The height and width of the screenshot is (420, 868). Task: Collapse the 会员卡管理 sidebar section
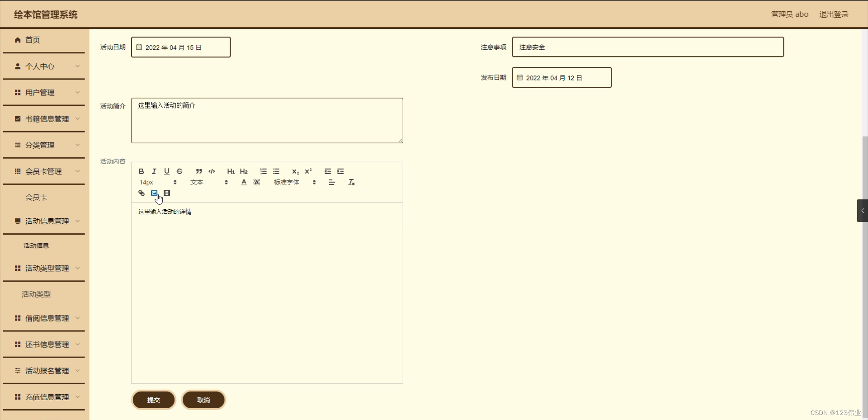tap(44, 171)
